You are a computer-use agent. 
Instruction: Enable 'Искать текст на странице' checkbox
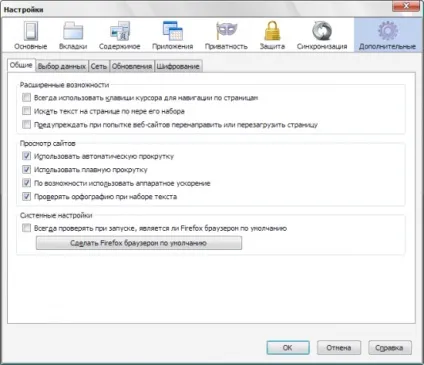(26, 111)
